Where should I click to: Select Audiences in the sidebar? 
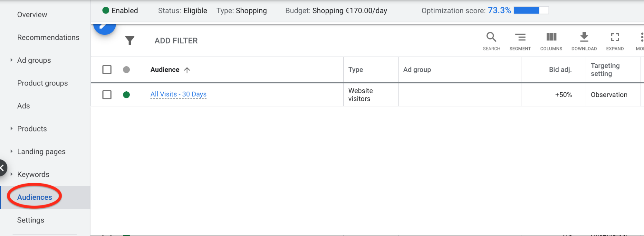pos(34,197)
